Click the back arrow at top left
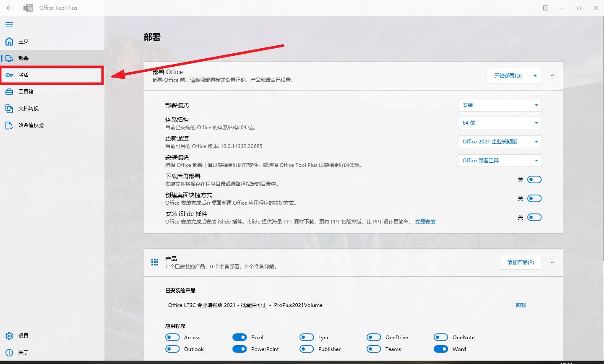 coord(8,8)
